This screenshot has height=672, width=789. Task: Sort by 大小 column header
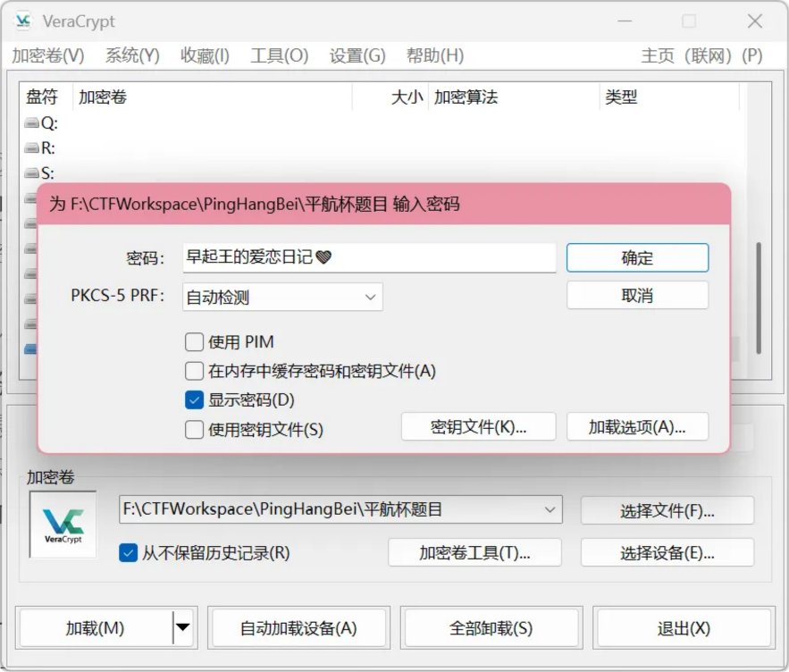[x=390, y=97]
